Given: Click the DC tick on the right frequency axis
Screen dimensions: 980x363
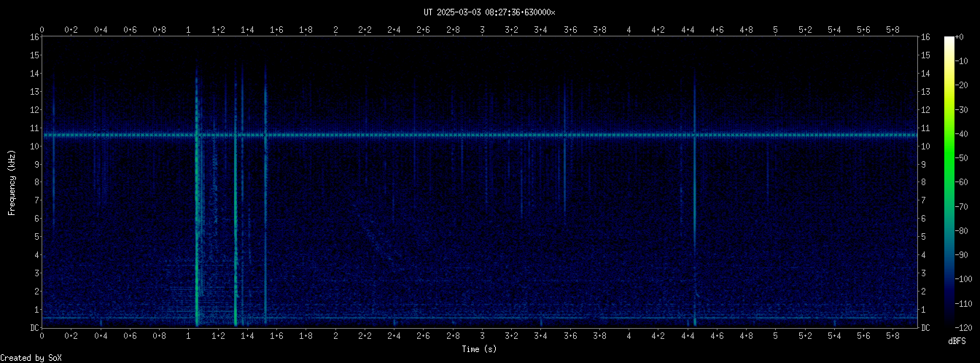Looking at the screenshot, I should click(x=926, y=328).
